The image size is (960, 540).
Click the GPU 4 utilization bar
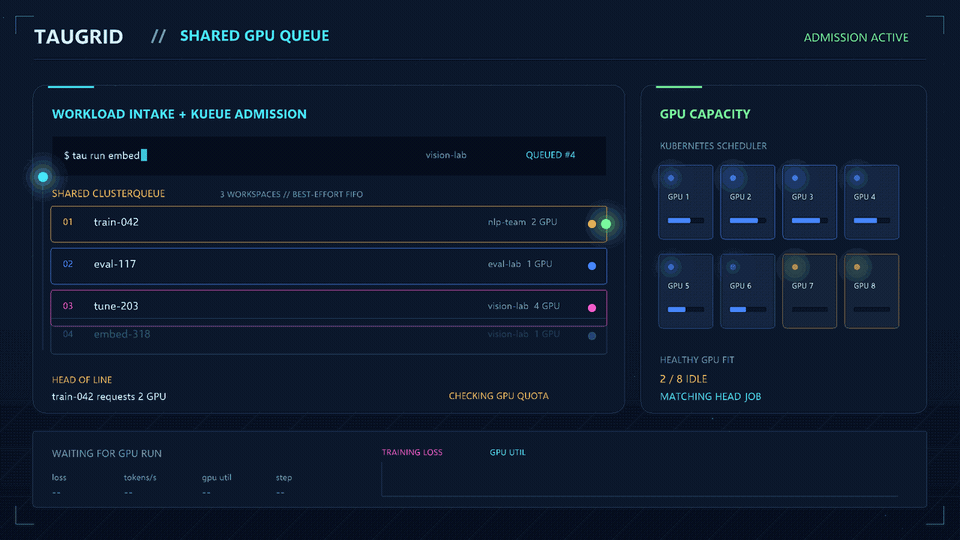tap(872, 220)
